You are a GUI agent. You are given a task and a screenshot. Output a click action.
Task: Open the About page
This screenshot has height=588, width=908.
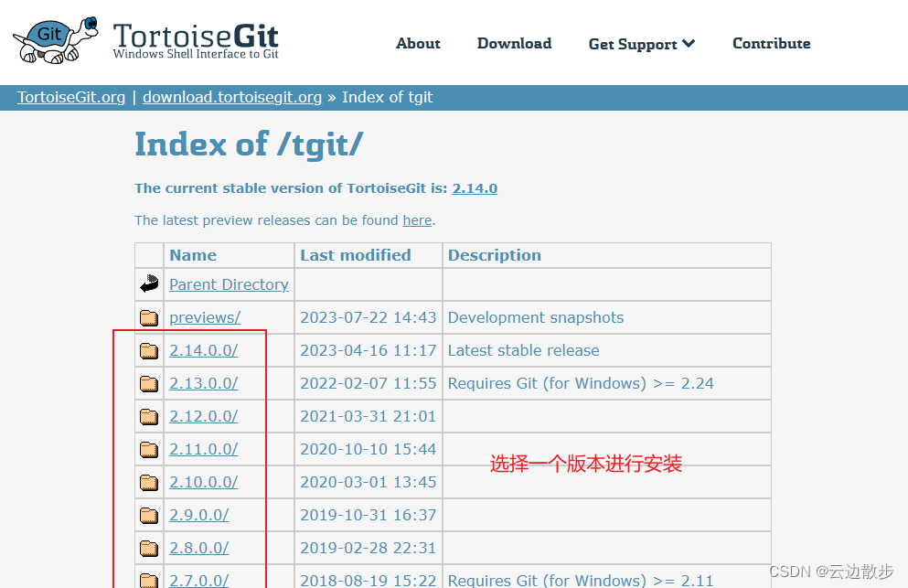click(x=418, y=44)
